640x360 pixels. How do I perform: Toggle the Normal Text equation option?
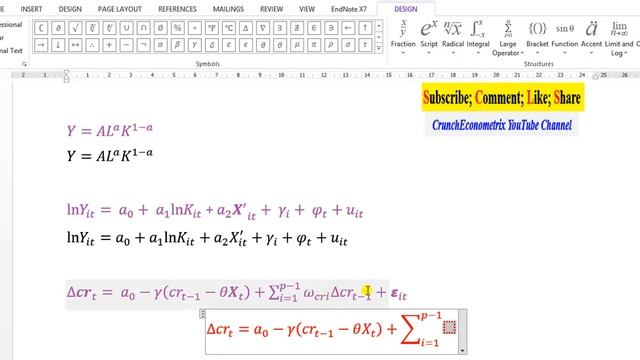[11, 51]
